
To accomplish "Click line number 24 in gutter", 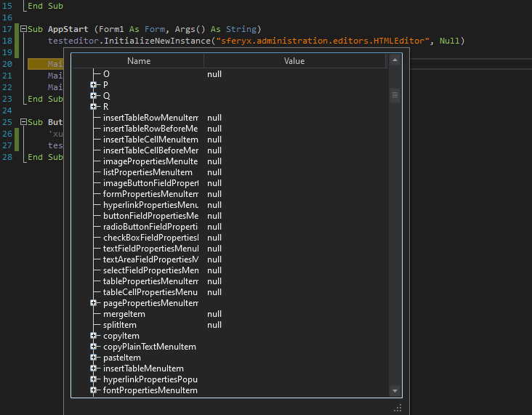I will [7, 110].
